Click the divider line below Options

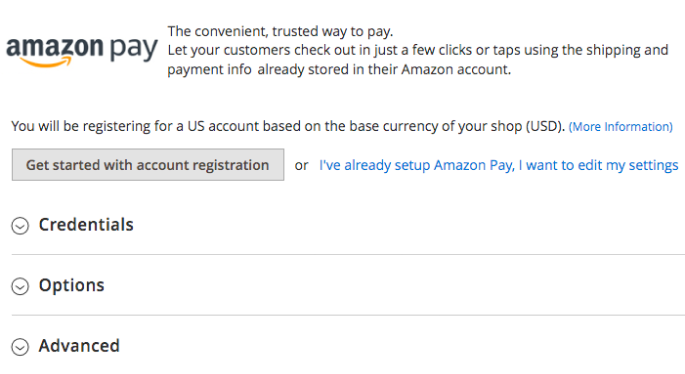click(x=348, y=315)
